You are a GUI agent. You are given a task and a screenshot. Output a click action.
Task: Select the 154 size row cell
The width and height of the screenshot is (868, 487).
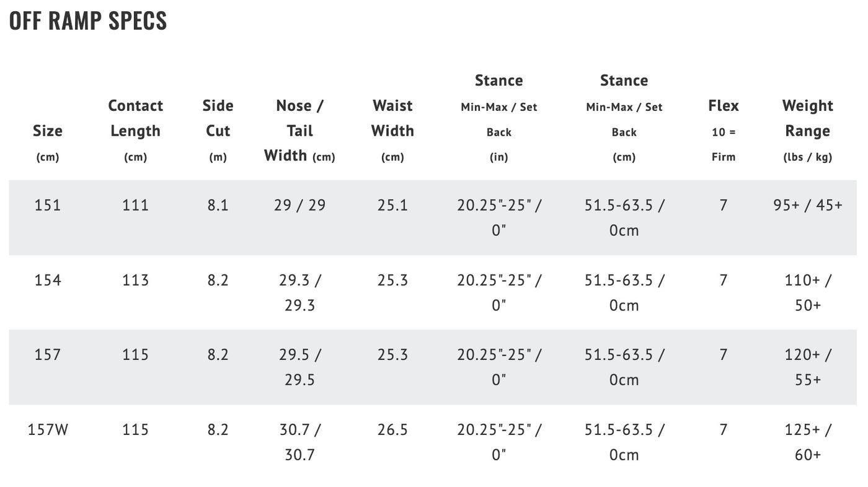tap(48, 280)
